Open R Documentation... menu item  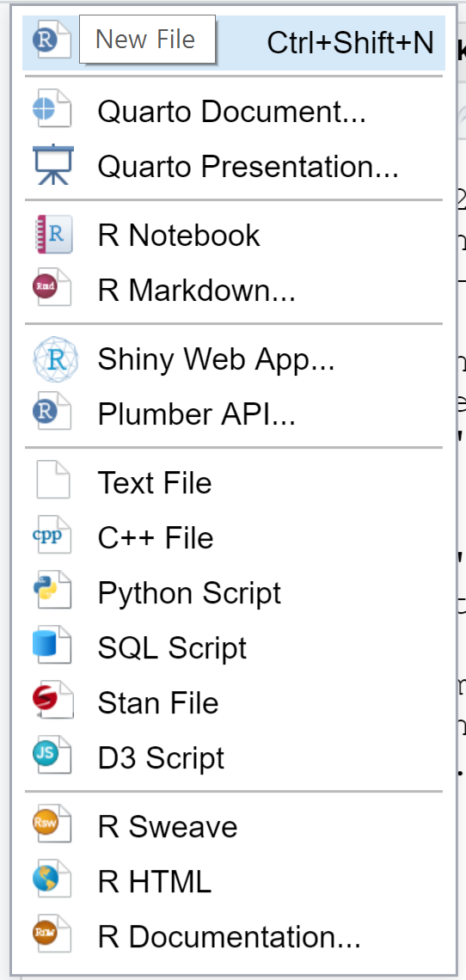[233, 936]
